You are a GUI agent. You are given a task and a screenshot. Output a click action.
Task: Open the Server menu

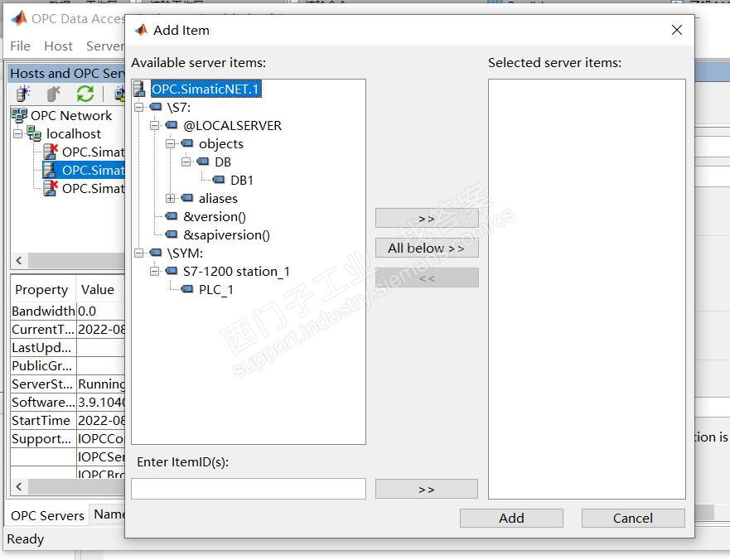click(x=104, y=46)
